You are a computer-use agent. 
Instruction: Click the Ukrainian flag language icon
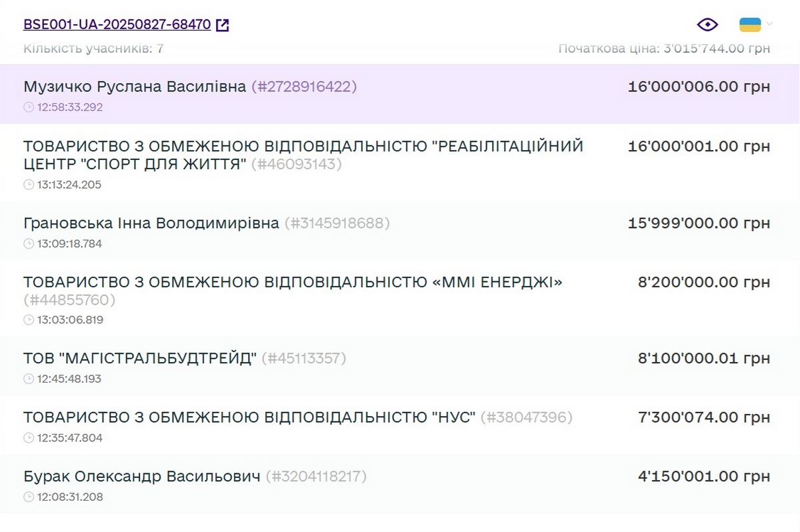pyautogui.click(x=750, y=25)
